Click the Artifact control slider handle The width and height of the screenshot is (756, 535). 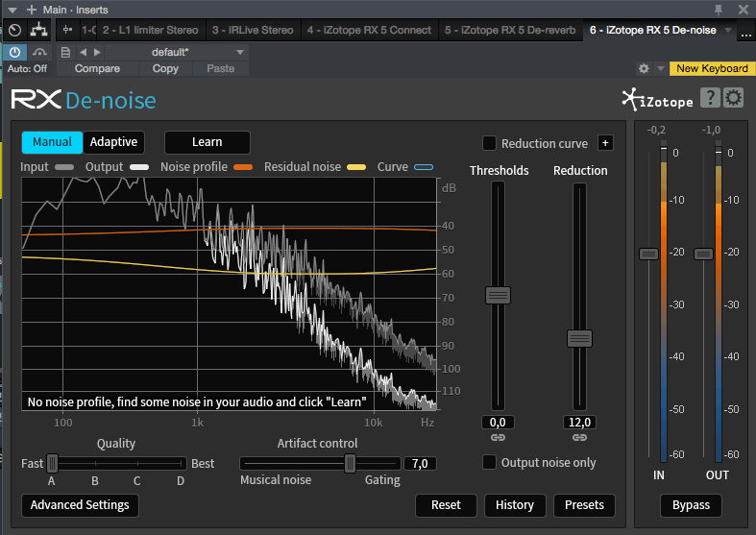(x=350, y=463)
